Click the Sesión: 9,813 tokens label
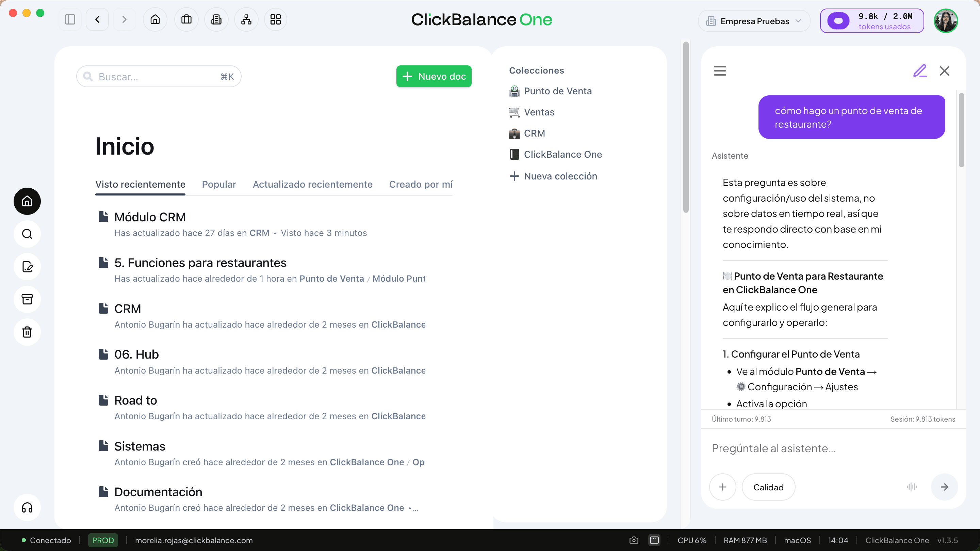Screen dimensions: 980x551 tap(922, 419)
